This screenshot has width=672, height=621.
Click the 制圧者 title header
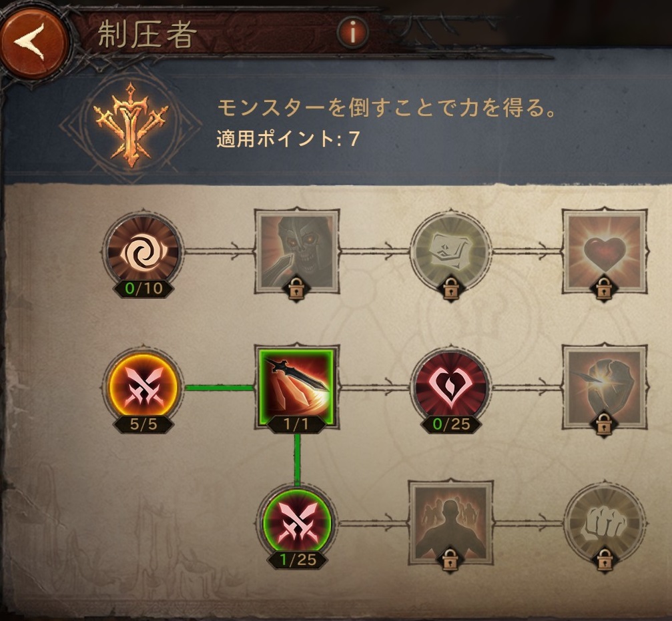pos(147,34)
